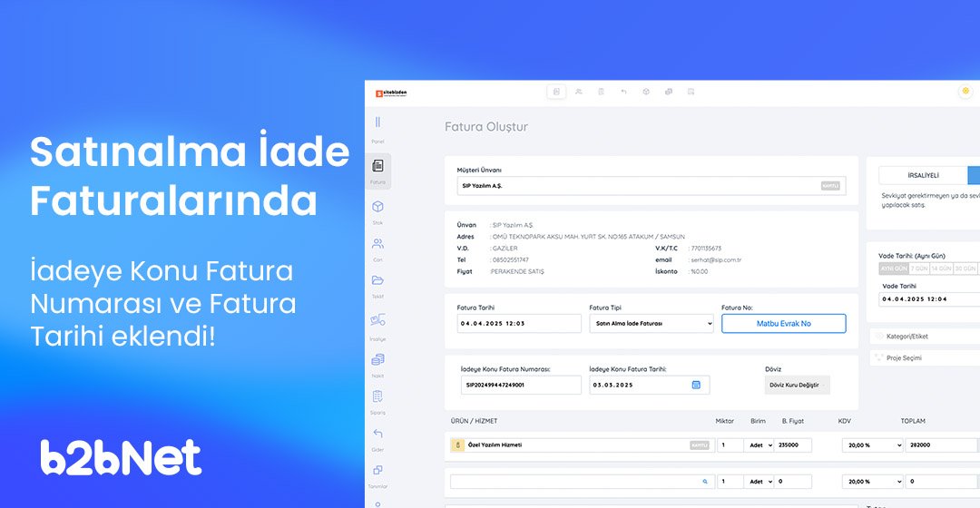Open the Tanımlar icon in sidebar
The height and width of the screenshot is (508, 980).
pyautogui.click(x=377, y=470)
